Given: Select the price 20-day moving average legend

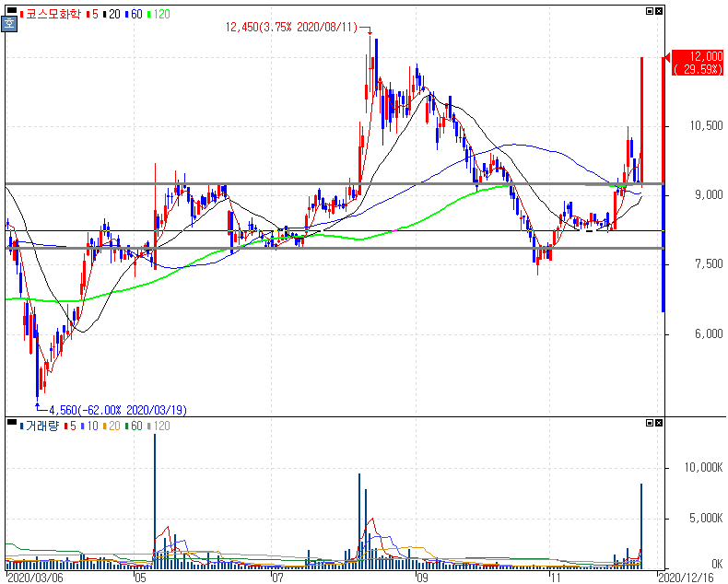Looking at the screenshot, I should pos(112,15).
